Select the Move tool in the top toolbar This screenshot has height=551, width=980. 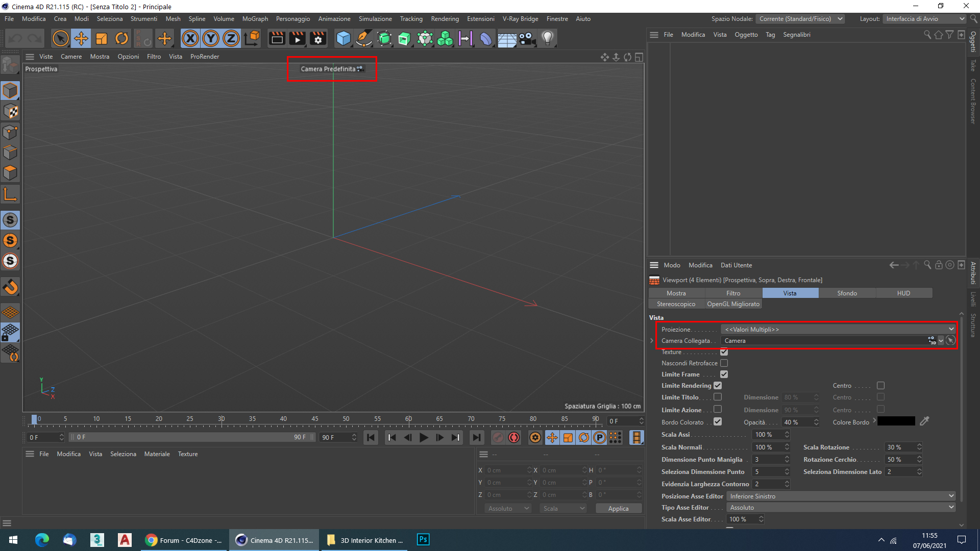(x=81, y=38)
